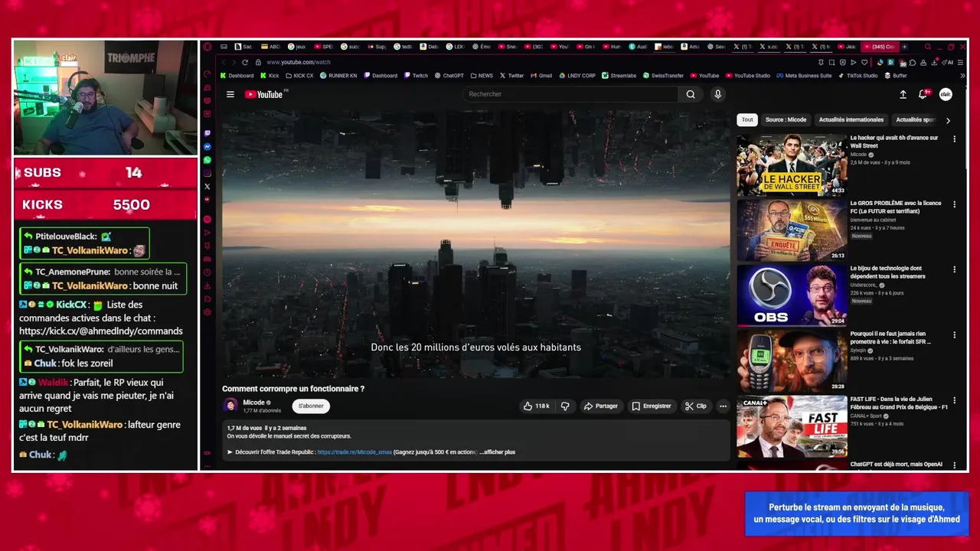Open options for the OBS video
This screenshot has height=551, width=980.
tap(954, 269)
